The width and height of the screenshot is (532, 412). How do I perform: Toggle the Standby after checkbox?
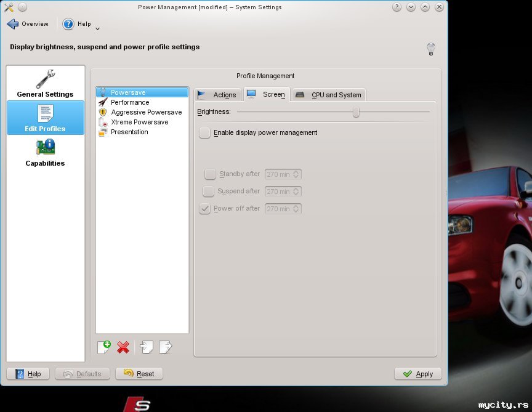pyautogui.click(x=210, y=174)
